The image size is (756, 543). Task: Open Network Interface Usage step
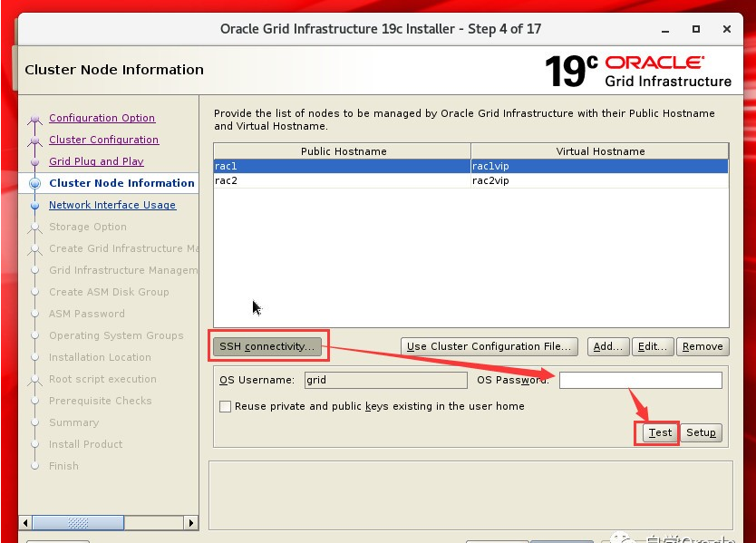(112, 205)
